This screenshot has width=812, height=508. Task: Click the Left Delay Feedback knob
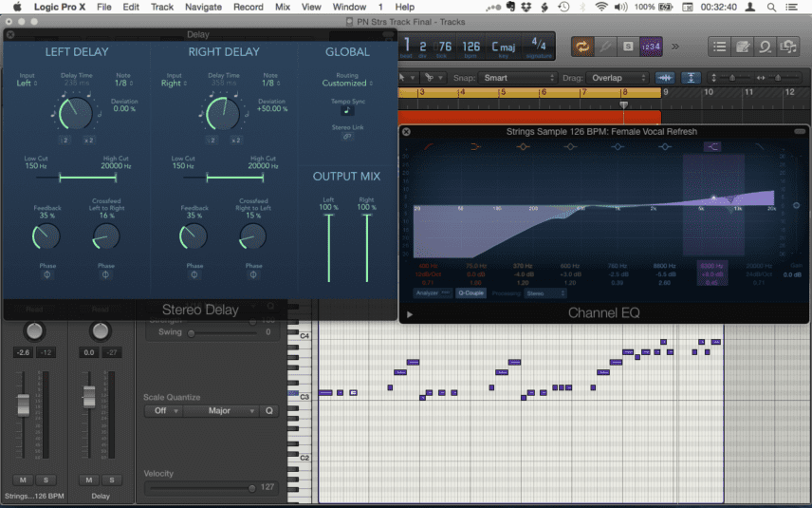[x=46, y=235]
